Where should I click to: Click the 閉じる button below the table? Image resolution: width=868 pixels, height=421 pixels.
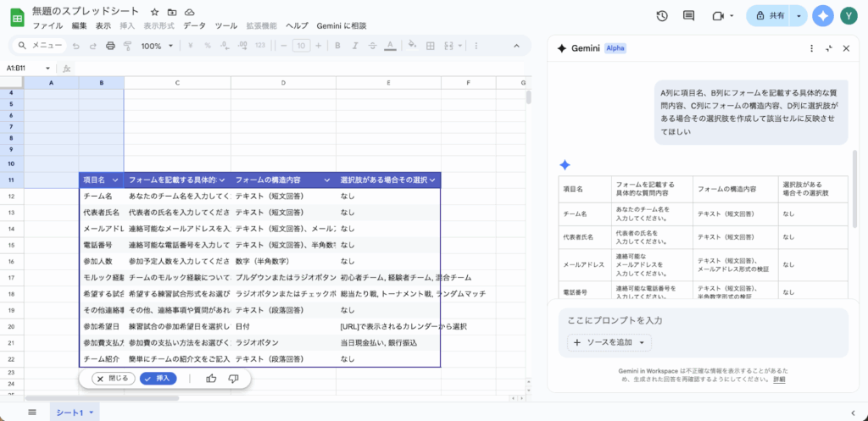[x=113, y=379]
